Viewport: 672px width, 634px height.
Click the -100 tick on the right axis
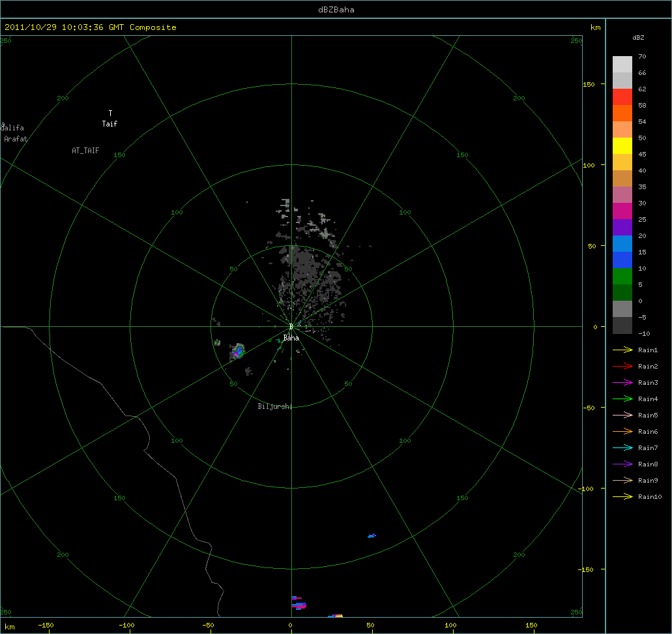click(x=585, y=489)
